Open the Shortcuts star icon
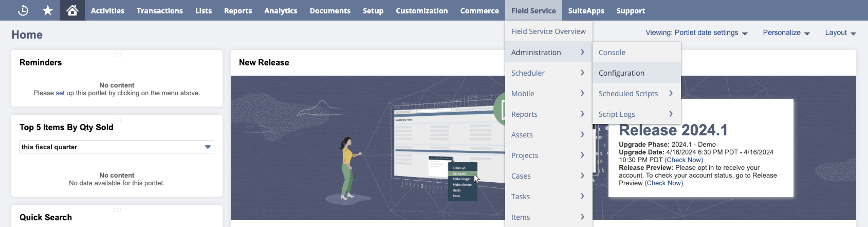868x227 pixels. pos(48,10)
